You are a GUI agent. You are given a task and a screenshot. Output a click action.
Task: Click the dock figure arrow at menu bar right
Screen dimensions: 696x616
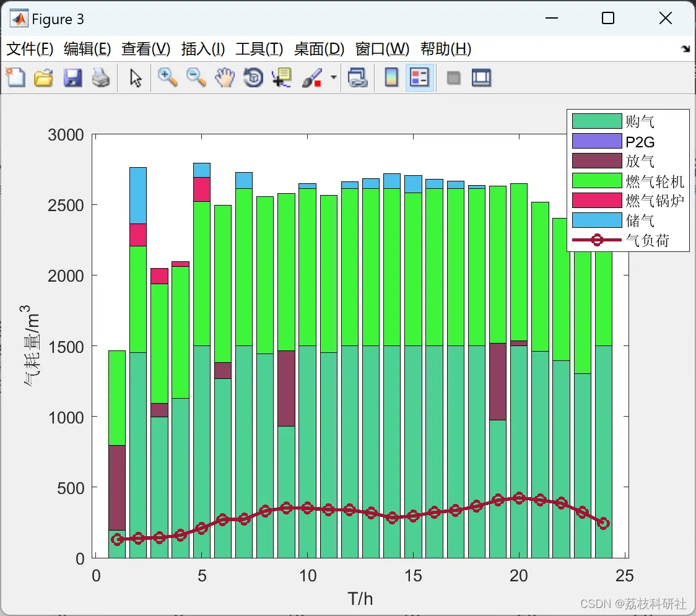pos(686,49)
